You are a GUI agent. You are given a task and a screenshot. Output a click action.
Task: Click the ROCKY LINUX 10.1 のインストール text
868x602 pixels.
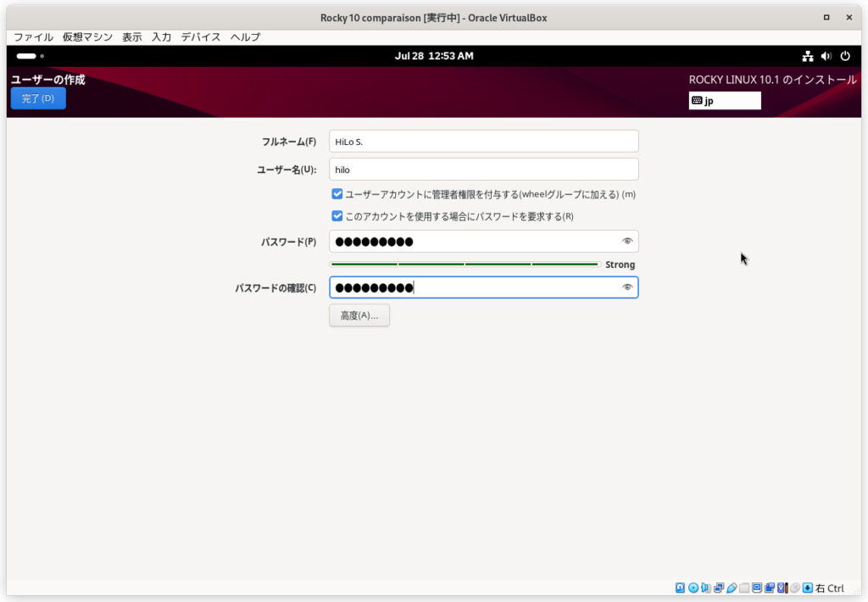click(772, 80)
